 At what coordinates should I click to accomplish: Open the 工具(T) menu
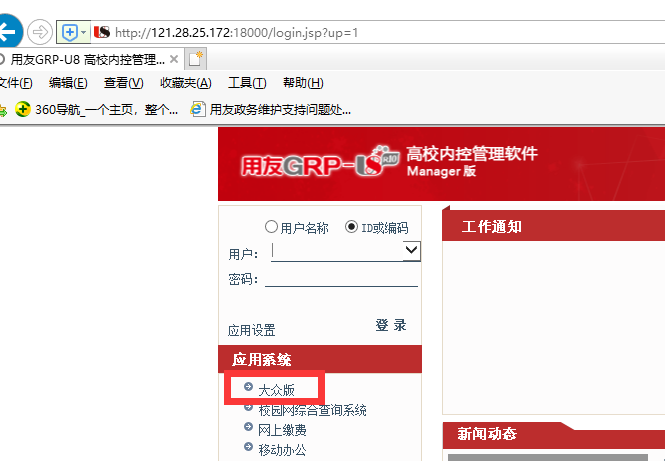pyautogui.click(x=247, y=83)
